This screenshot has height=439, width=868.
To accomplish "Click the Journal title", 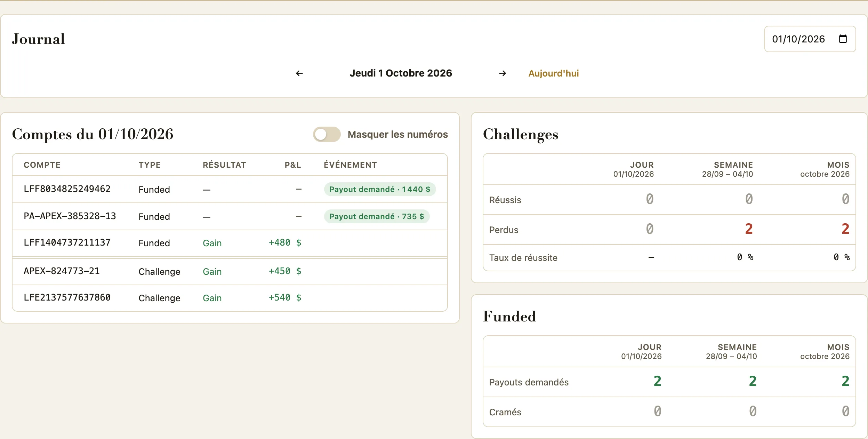I will point(38,39).
